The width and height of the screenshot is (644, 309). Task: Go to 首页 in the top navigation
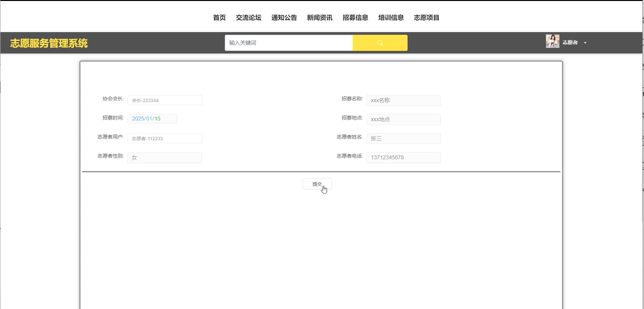click(x=219, y=18)
